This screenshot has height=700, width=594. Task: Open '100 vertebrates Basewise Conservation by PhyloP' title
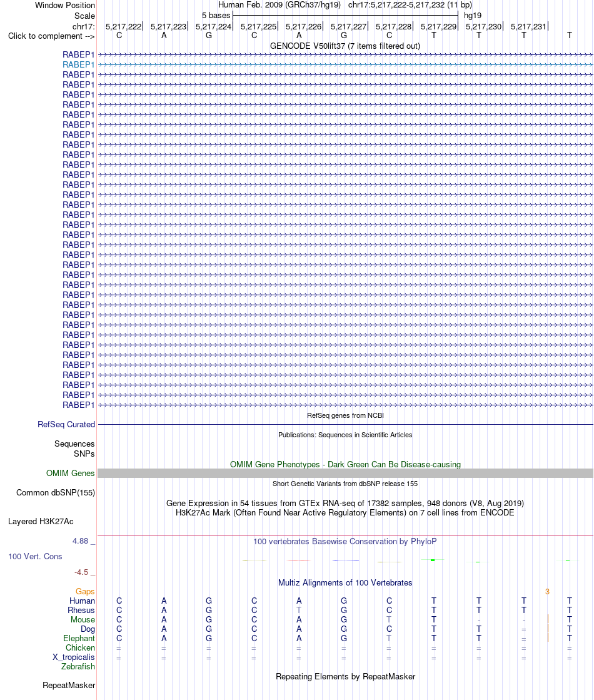[345, 542]
